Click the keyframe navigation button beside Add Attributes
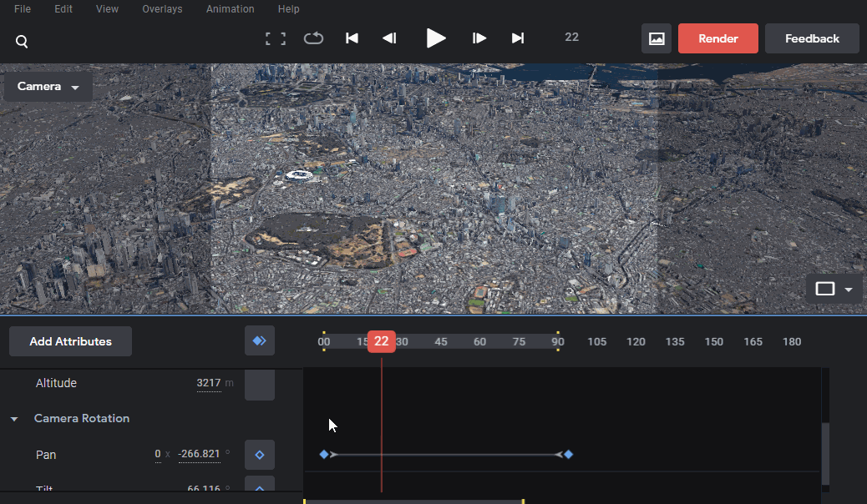 (260, 340)
